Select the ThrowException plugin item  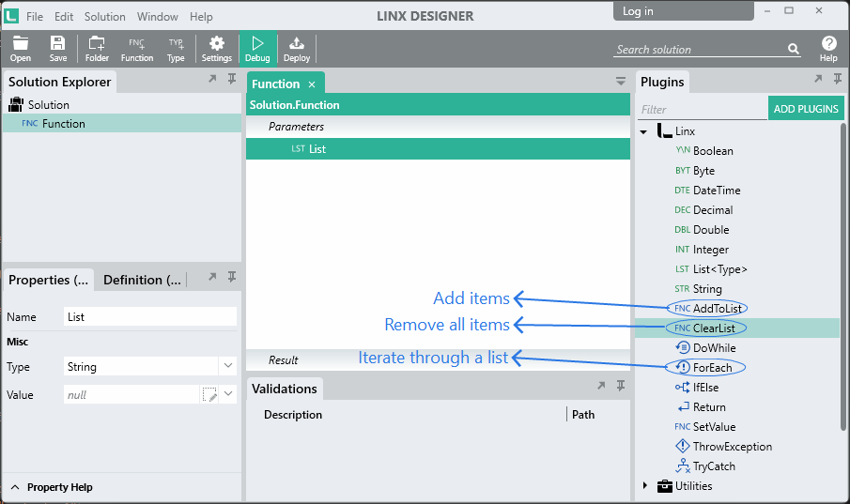tap(724, 447)
